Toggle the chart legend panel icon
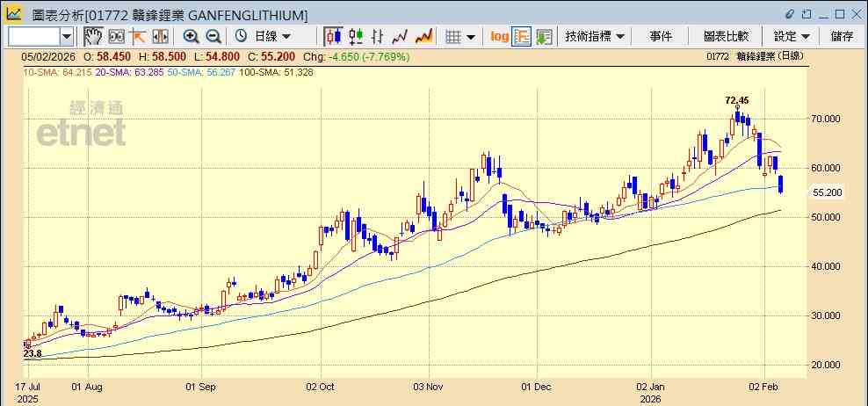 [522, 37]
